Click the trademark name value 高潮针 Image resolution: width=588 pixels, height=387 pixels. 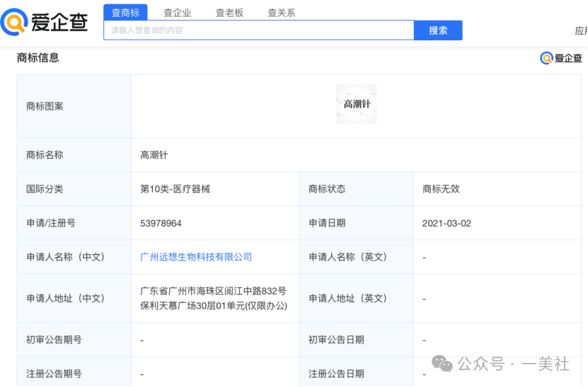154,155
